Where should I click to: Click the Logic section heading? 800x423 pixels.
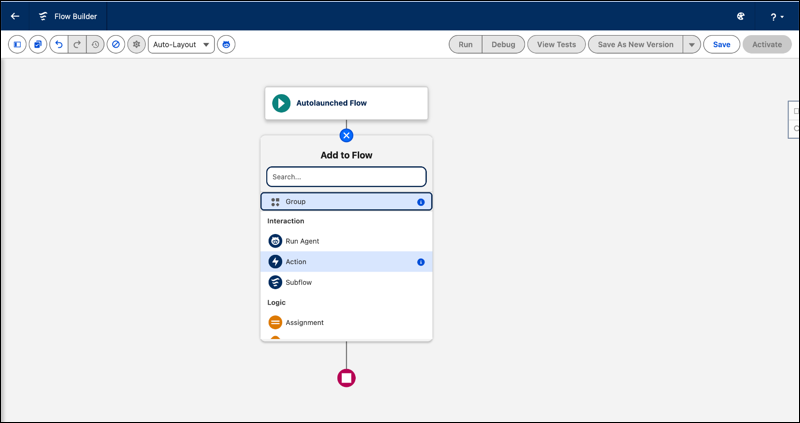click(x=277, y=303)
